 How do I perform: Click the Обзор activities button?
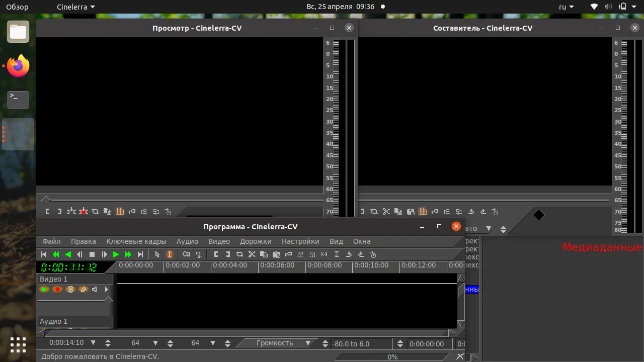click(17, 7)
